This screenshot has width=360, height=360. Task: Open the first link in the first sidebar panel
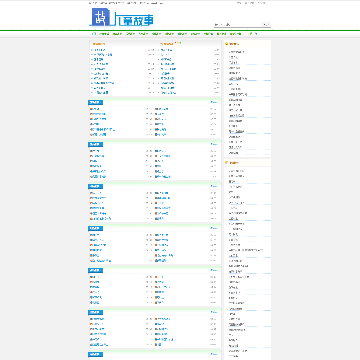pyautogui.click(x=237, y=52)
